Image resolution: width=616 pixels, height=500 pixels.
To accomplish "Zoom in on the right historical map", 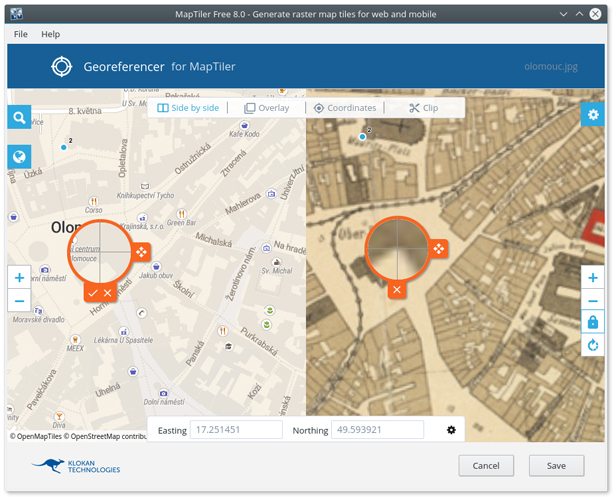I will click(x=593, y=278).
